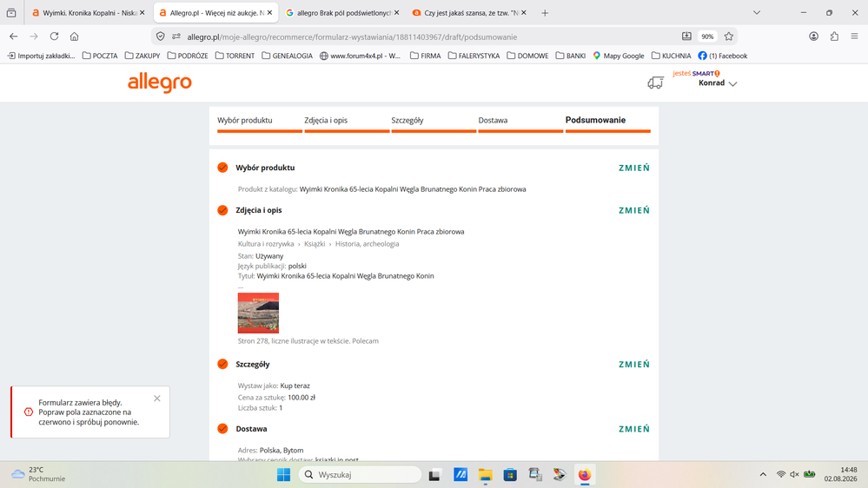Go to Wybór produktu step
The height and width of the screenshot is (488, 868).
coord(245,120)
